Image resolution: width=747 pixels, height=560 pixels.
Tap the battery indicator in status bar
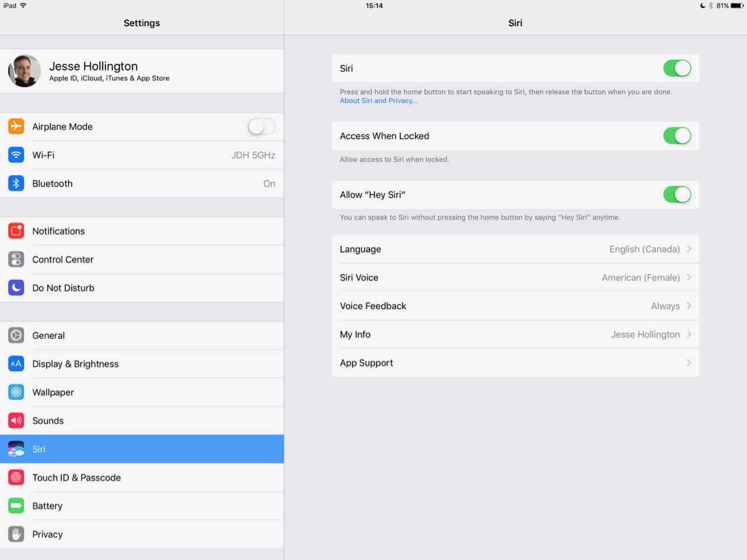coord(737,6)
